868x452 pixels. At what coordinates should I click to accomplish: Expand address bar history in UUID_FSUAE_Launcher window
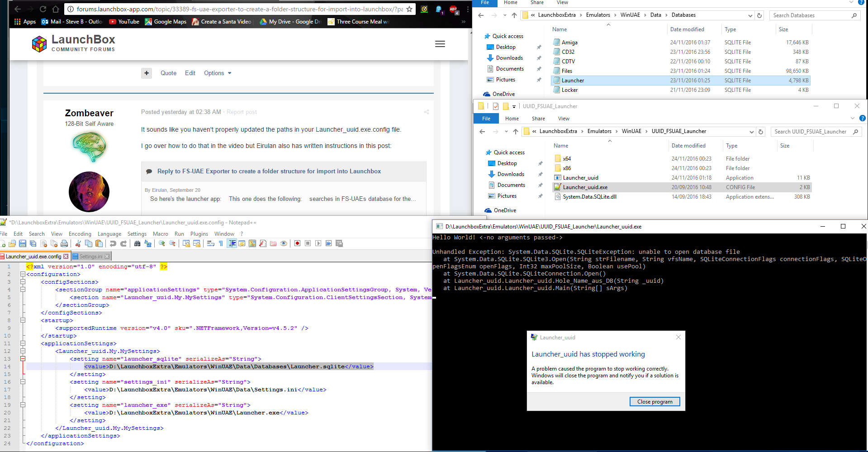[751, 132]
